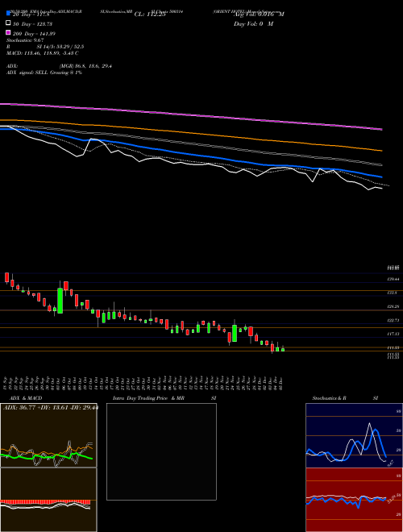Select the 'SI 14/3: 33.29 / 52.5' value

coord(60,47)
